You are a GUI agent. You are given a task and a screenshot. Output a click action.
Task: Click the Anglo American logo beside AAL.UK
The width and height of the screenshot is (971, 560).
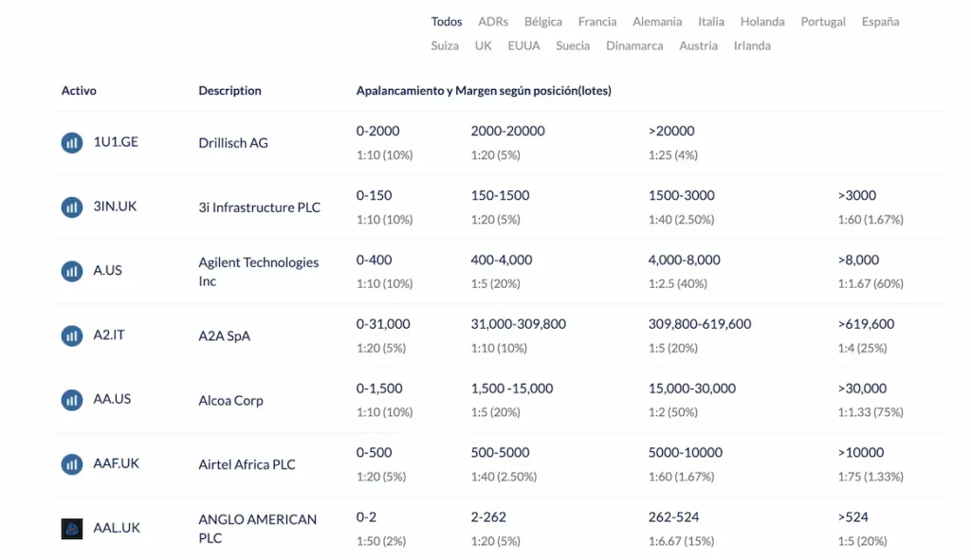coord(71,528)
